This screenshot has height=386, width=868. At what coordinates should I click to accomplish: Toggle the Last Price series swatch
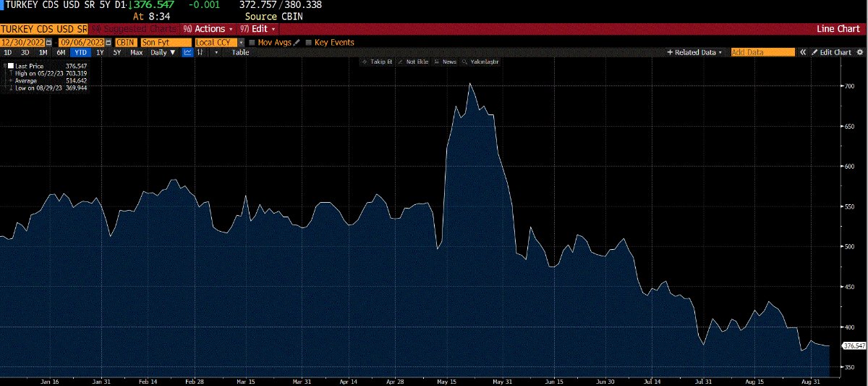[10, 66]
